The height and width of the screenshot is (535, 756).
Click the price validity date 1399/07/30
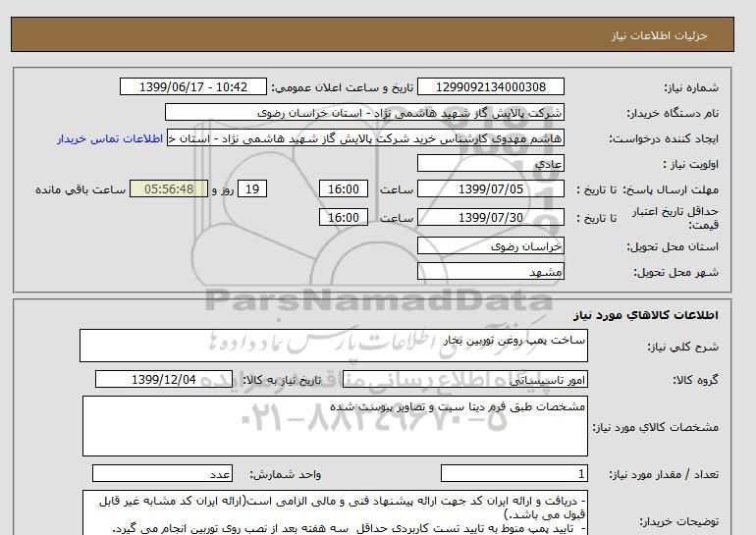click(x=491, y=217)
